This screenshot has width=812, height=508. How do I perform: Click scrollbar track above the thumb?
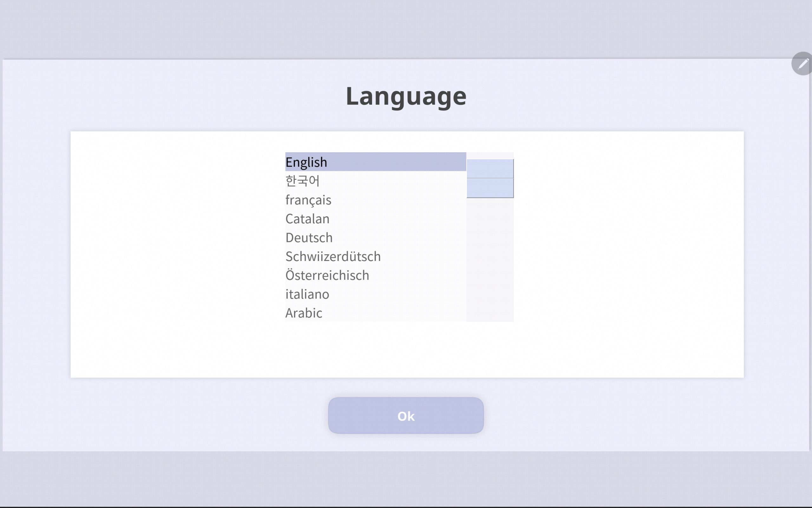click(490, 156)
